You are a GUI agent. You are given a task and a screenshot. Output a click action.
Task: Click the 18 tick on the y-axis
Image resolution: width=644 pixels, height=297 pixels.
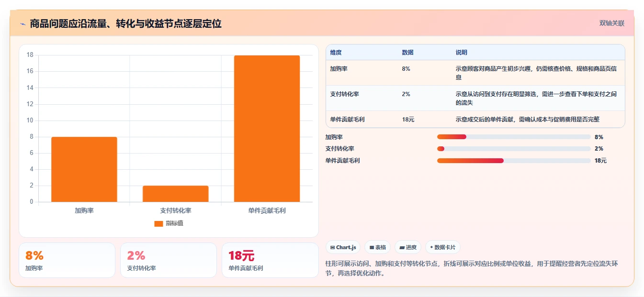[x=30, y=55]
